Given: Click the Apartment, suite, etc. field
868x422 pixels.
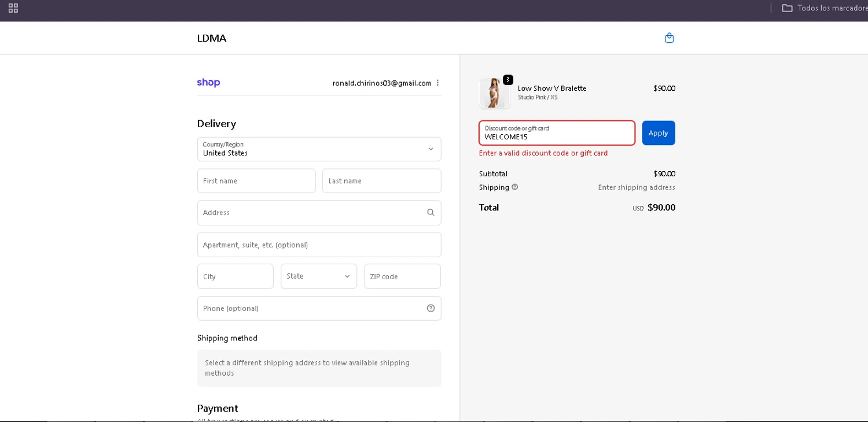Looking at the screenshot, I should tap(319, 245).
